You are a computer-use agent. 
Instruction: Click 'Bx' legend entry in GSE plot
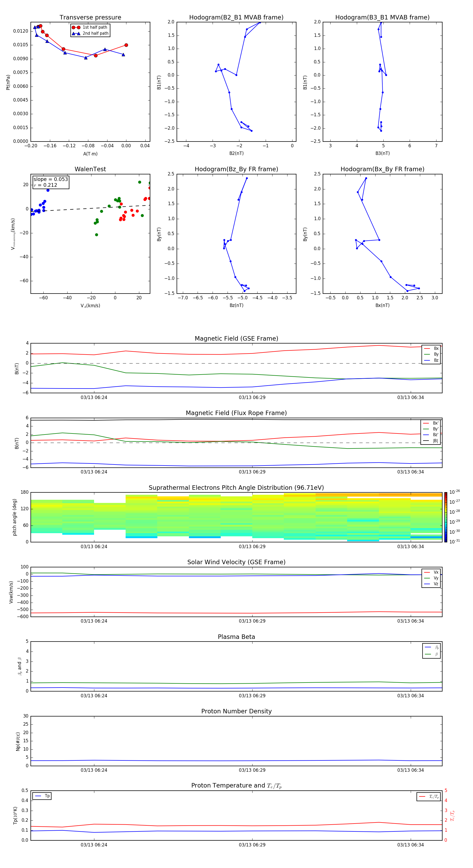(x=431, y=349)
